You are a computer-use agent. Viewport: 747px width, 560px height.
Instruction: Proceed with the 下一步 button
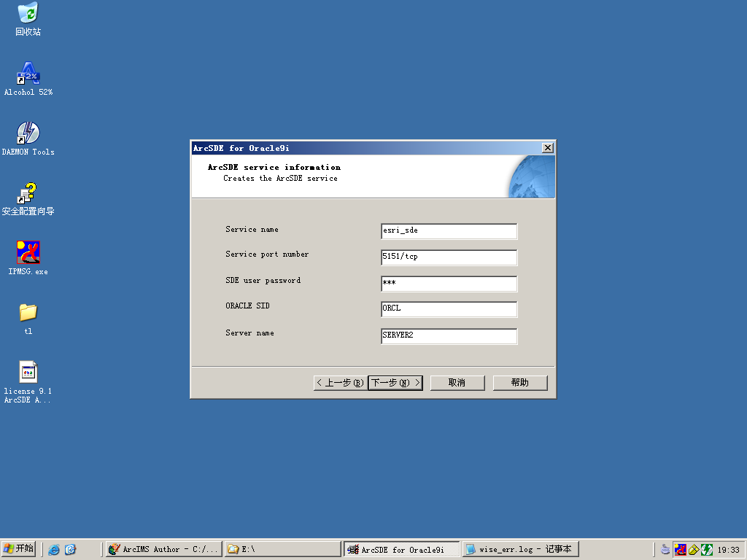[x=395, y=383]
